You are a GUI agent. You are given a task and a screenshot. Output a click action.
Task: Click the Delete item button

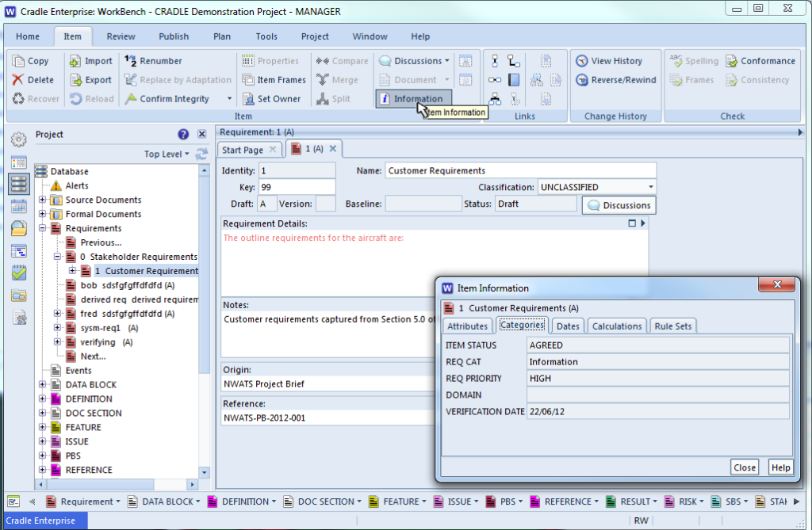click(33, 80)
